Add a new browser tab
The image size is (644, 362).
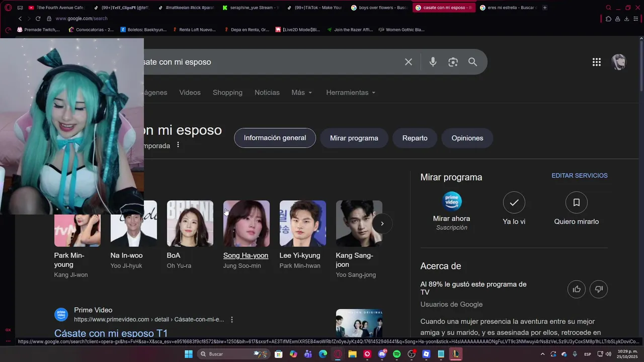[x=545, y=8]
